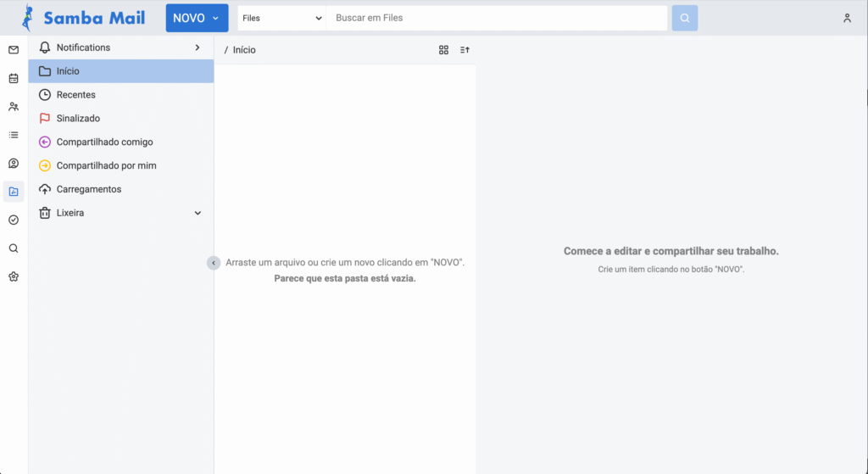Switch file list to grid view
868x474 pixels.
tap(443, 50)
